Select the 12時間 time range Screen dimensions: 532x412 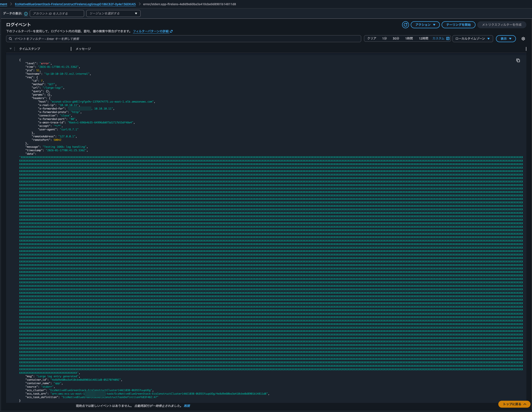pos(423,38)
